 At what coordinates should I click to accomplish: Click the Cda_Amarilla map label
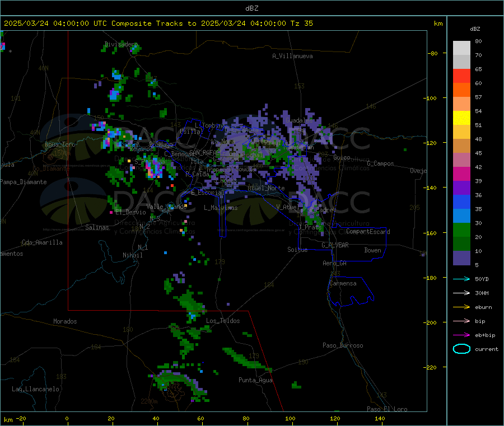42,242
